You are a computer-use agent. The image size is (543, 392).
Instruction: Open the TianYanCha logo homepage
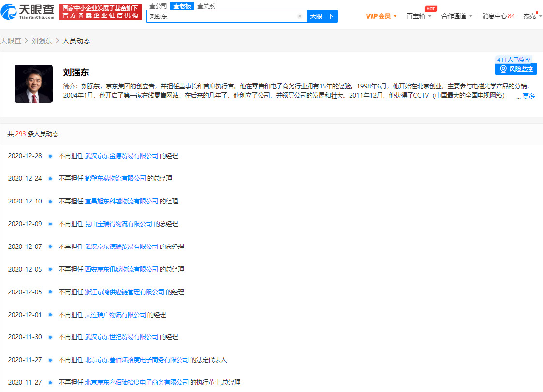point(28,12)
